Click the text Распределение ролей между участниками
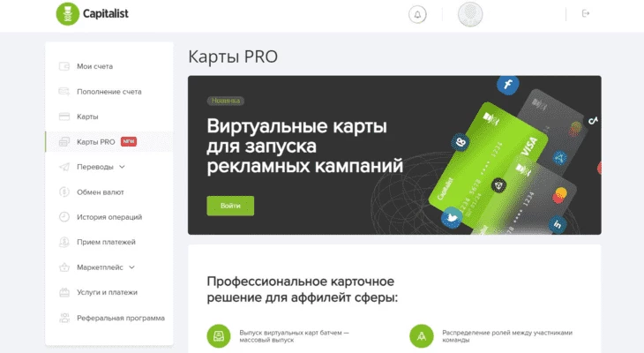Viewport: 644px width, 353px height. pos(507,333)
